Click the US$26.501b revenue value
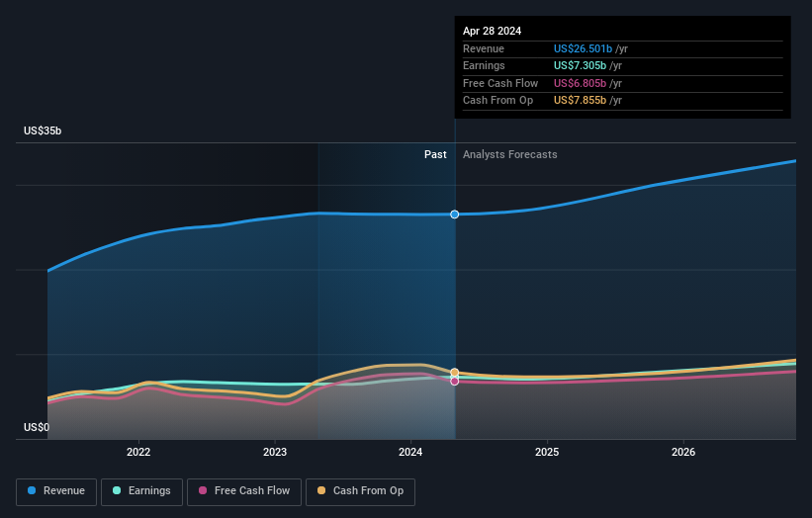This screenshot has height=518, width=812. (x=583, y=48)
